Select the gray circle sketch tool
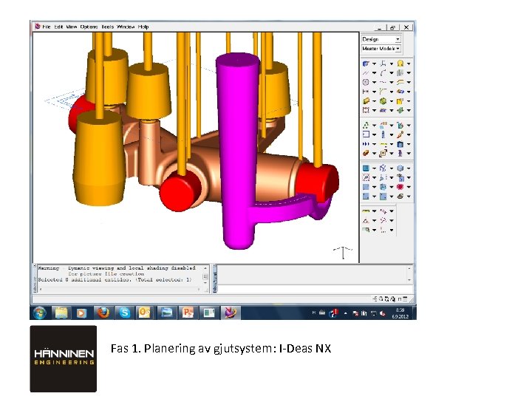The image size is (532, 399). pos(366,82)
